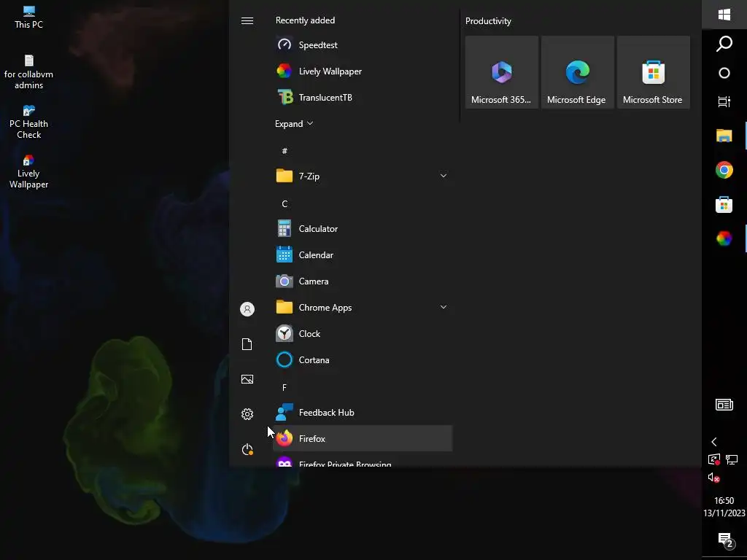Select PC Health Check desktop shortcut
747x560 pixels.
coord(28,122)
